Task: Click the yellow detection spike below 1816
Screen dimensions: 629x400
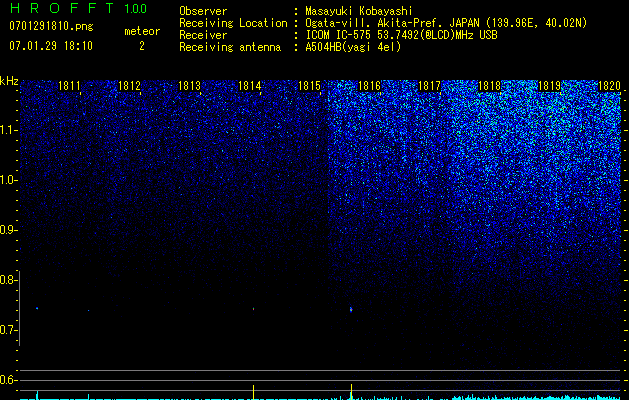Action: (351, 392)
